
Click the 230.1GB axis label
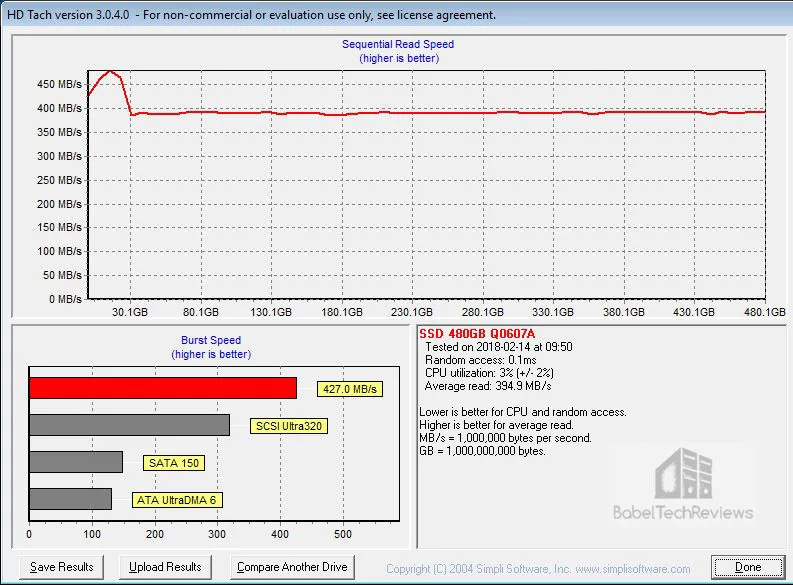412,312
